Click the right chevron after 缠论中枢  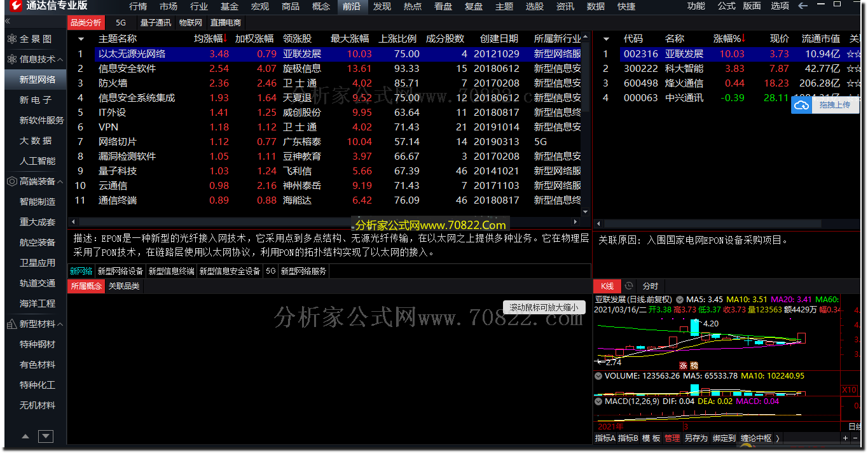pos(777,438)
